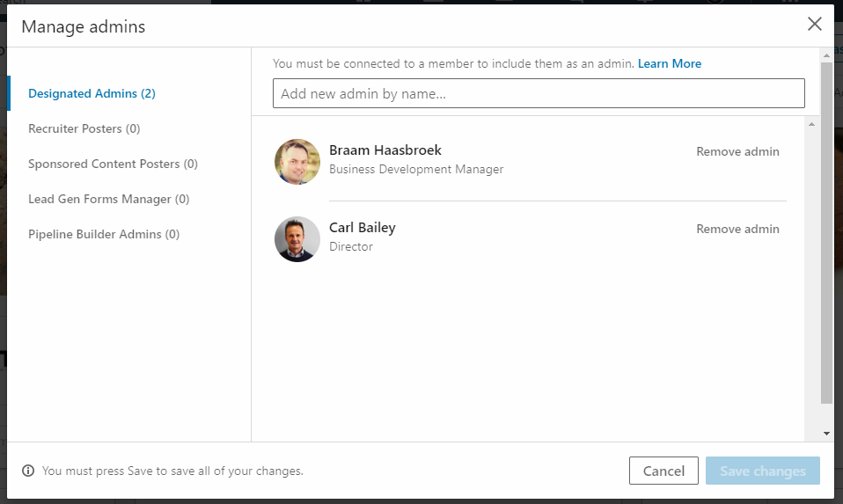Click the Cancel button
This screenshot has width=843, height=504.
click(x=664, y=471)
